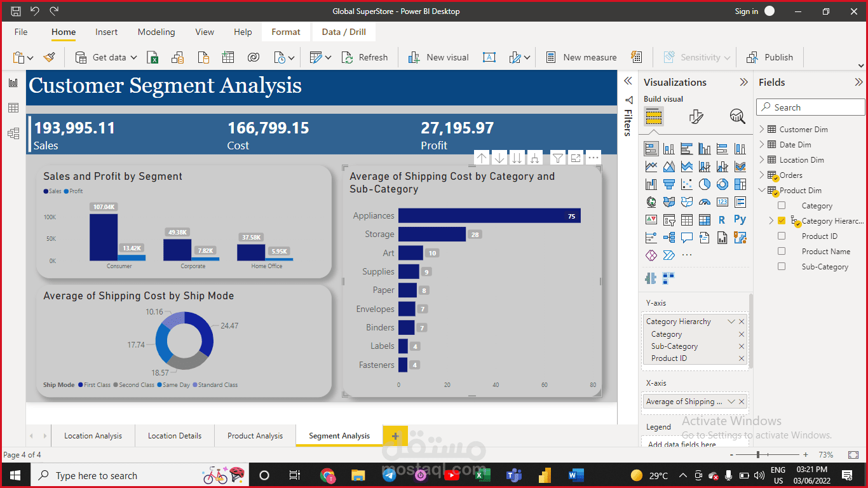
Task: Choose the Python visual
Action: pos(740,220)
